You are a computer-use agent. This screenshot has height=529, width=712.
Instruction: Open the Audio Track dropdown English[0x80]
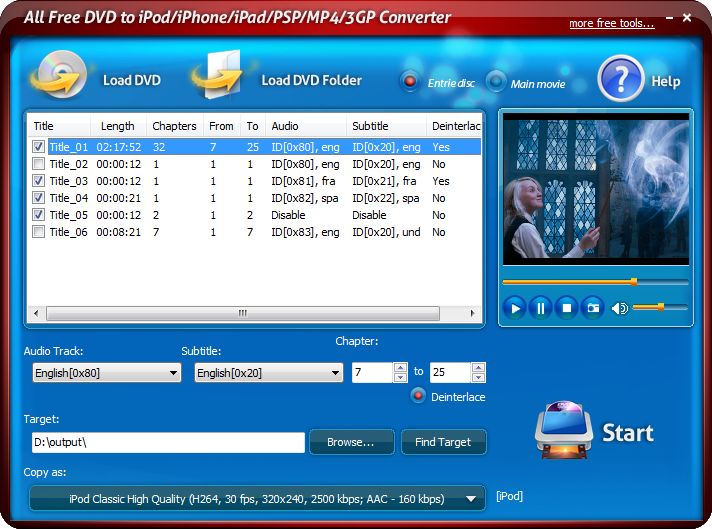click(107, 373)
